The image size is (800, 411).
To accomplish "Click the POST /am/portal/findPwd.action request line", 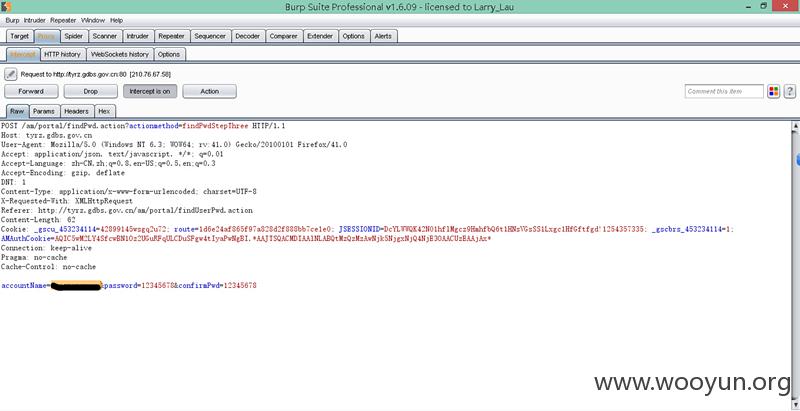I will pos(143,126).
